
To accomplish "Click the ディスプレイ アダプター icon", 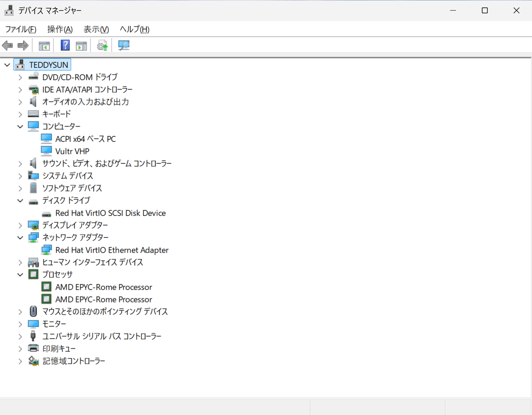I will click(34, 225).
